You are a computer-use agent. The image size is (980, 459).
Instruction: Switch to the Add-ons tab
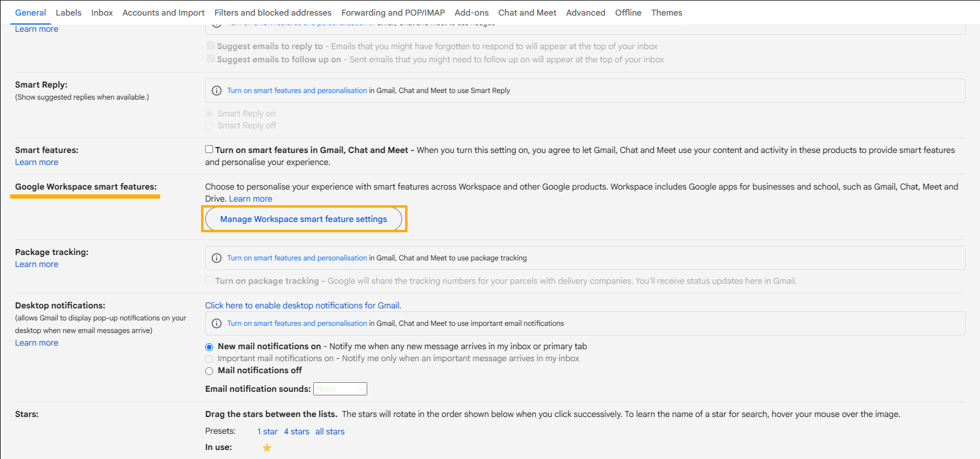coord(472,13)
